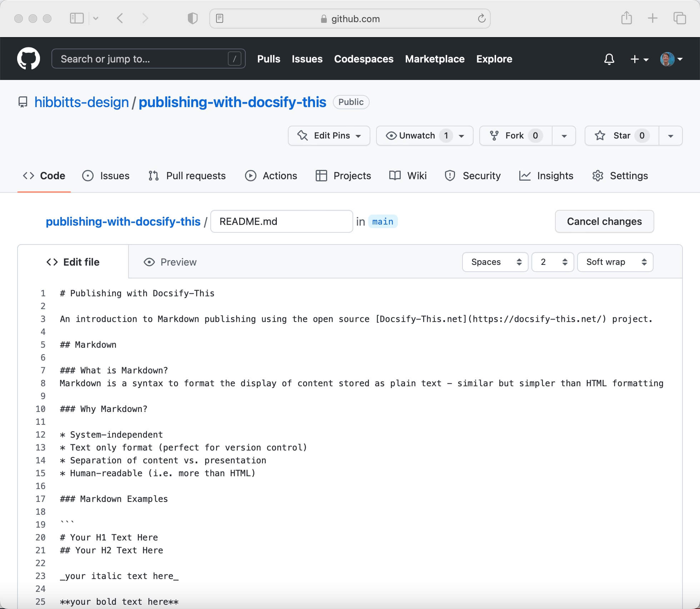Expand the Spaces indent mode dropdown

click(495, 262)
